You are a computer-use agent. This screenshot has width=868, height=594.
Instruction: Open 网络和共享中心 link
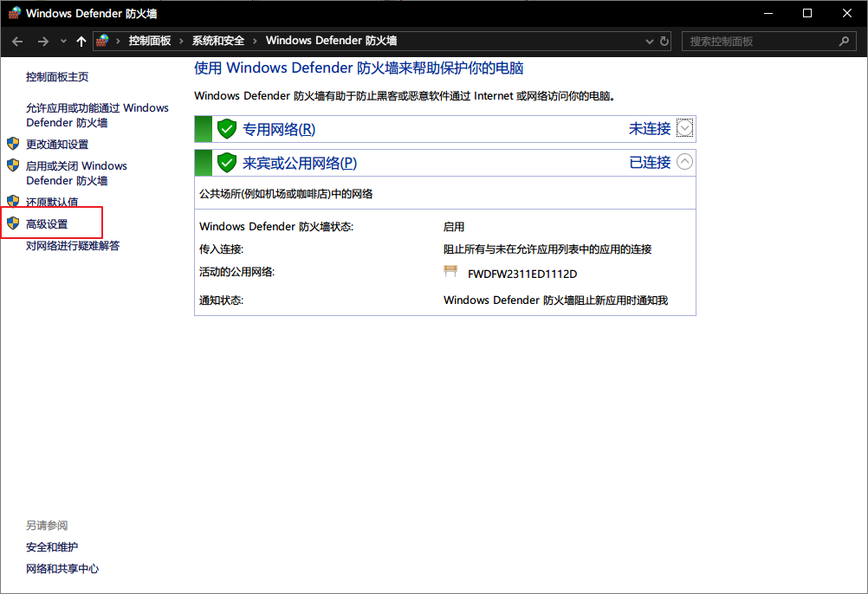tap(62, 569)
